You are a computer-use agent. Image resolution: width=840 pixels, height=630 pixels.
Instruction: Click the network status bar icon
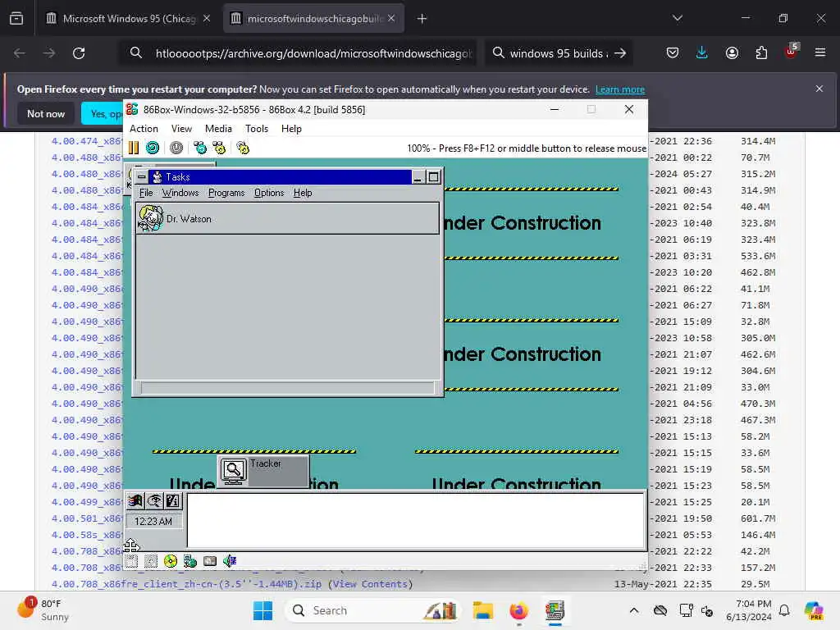coord(190,561)
